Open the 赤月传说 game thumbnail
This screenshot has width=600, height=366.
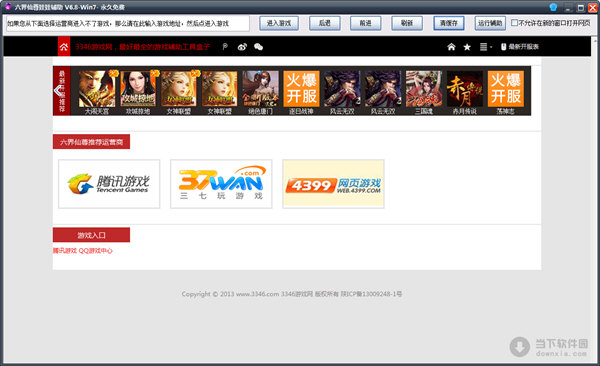coord(465,89)
